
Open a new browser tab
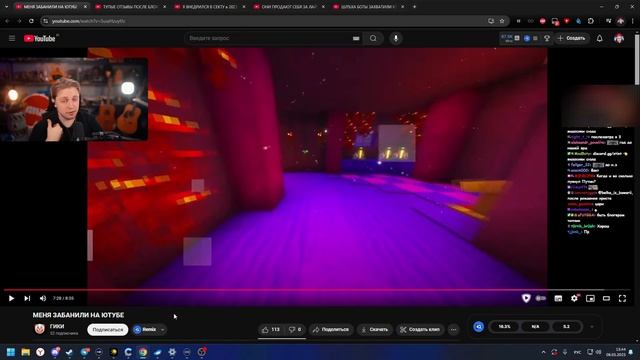(414, 7)
